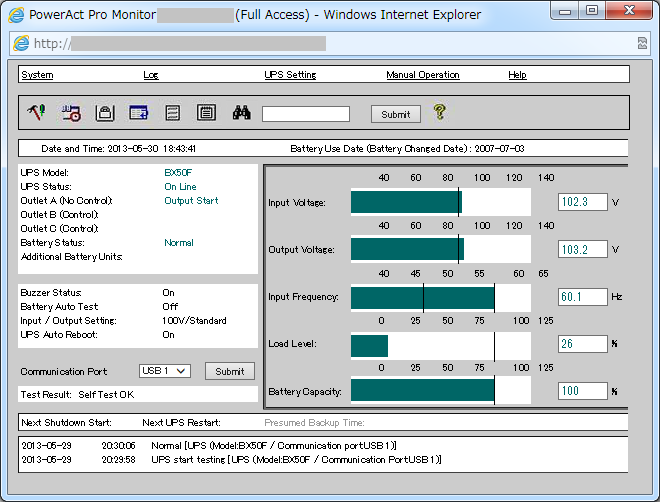Screen dimensions: 660x502
Task: Open the Manual Operation menu
Action: click(x=423, y=74)
